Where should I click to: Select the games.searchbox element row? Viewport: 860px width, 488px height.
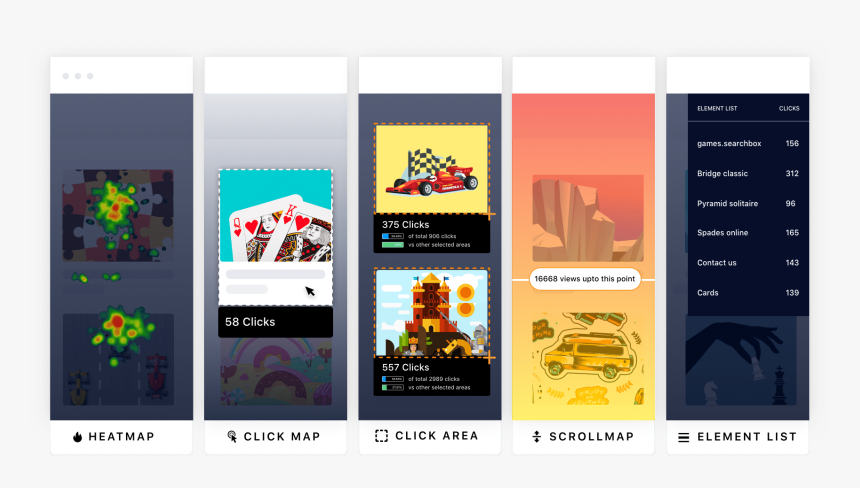[x=748, y=144]
